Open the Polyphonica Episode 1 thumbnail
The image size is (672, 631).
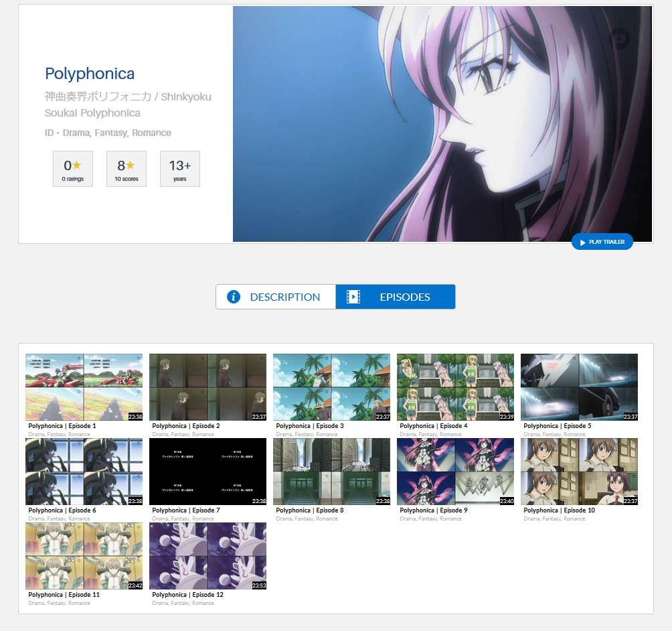tap(84, 387)
